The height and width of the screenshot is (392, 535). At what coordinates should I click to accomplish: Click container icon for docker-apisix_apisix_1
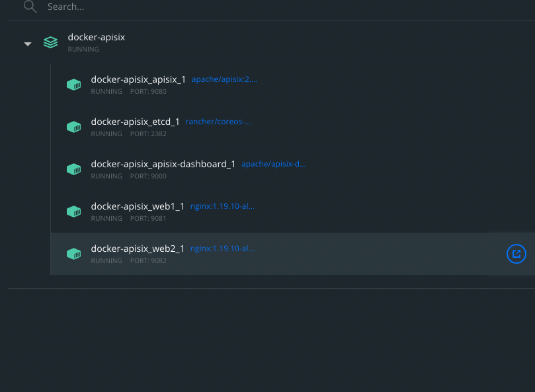[73, 85]
